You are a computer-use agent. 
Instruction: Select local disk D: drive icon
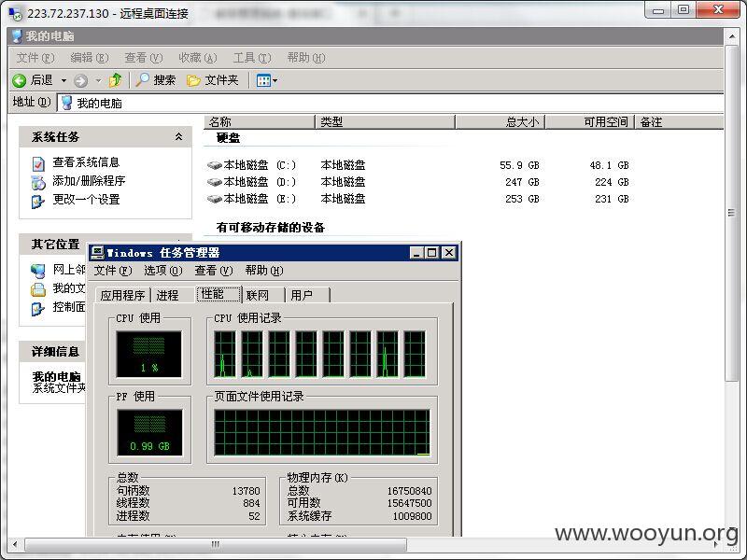point(215,182)
